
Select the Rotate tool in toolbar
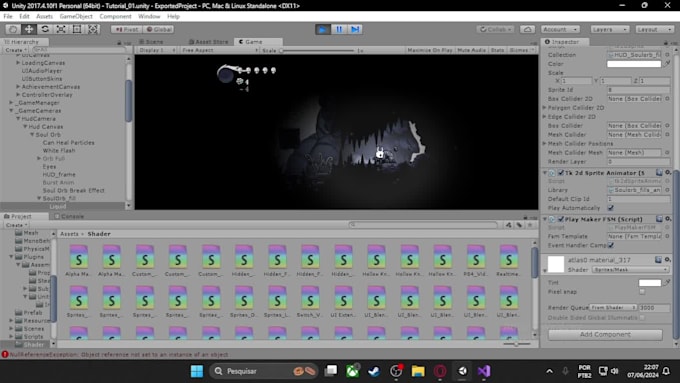pyautogui.click(x=45, y=29)
